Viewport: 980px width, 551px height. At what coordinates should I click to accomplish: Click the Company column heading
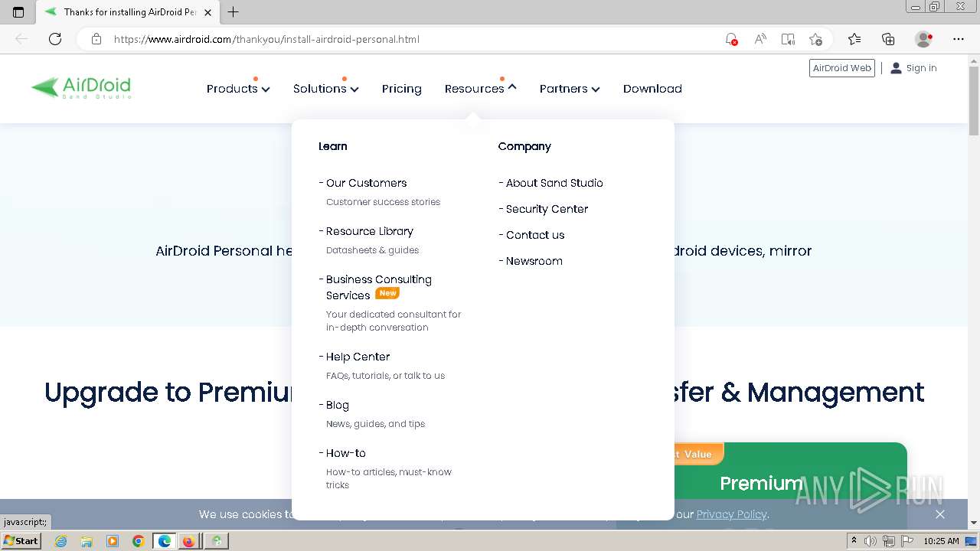[x=524, y=146]
